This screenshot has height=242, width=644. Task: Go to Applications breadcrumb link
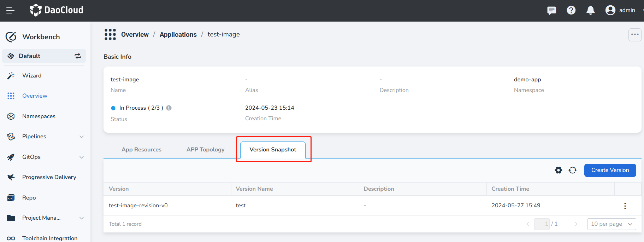point(178,35)
